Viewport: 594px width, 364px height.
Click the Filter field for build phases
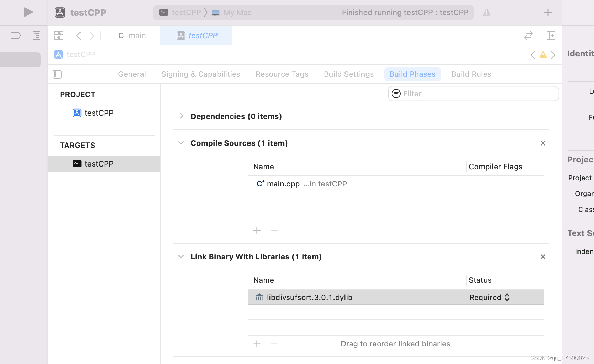click(473, 94)
